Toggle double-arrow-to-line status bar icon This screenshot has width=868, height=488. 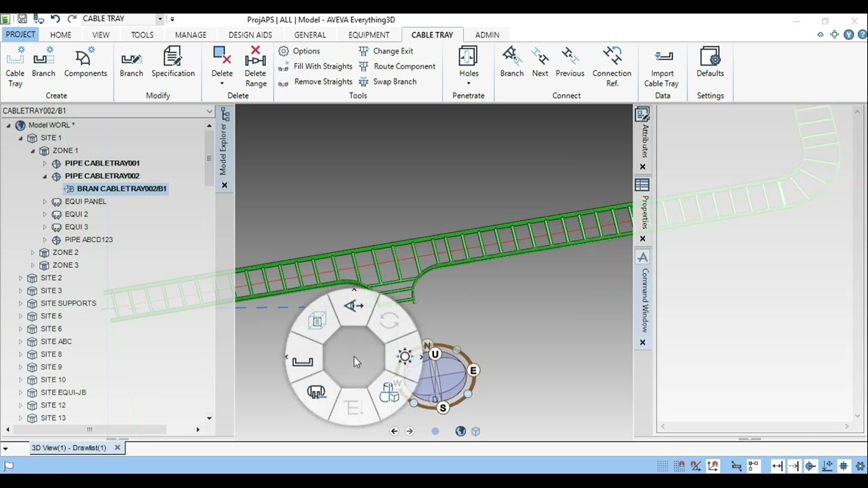click(777, 466)
